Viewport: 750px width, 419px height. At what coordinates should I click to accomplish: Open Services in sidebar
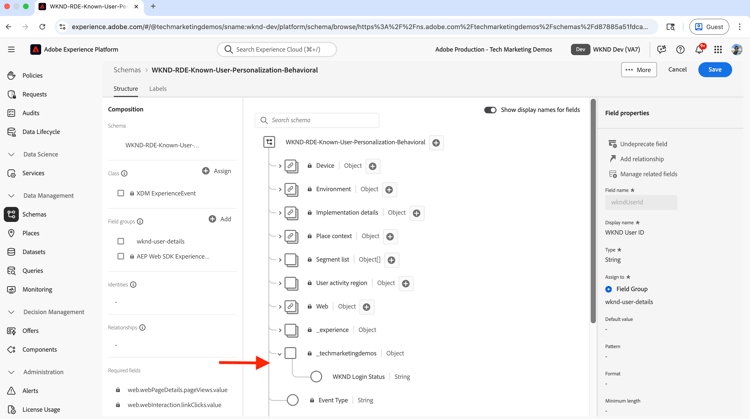[x=33, y=173]
